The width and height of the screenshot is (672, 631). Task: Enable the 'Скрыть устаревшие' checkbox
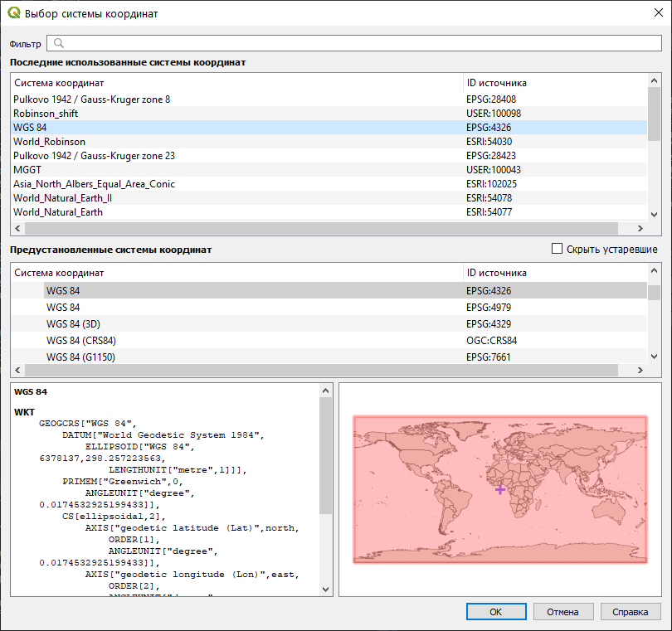click(558, 249)
